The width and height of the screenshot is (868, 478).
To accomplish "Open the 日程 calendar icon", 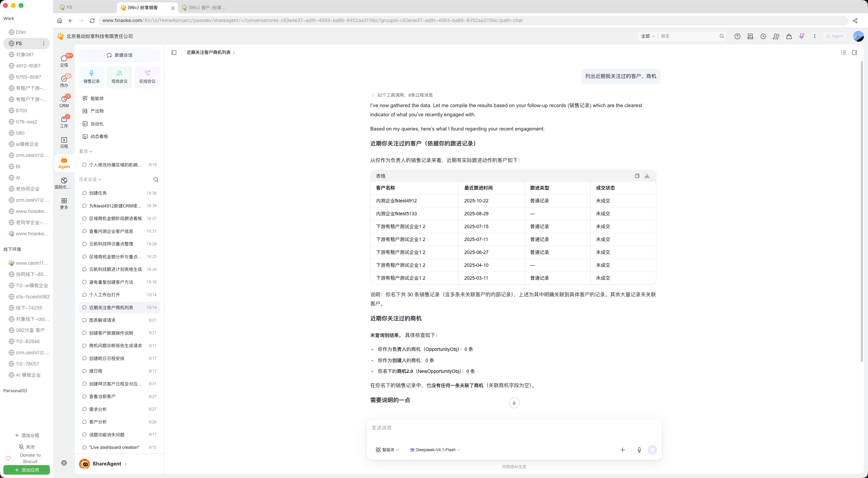I will click(x=64, y=142).
